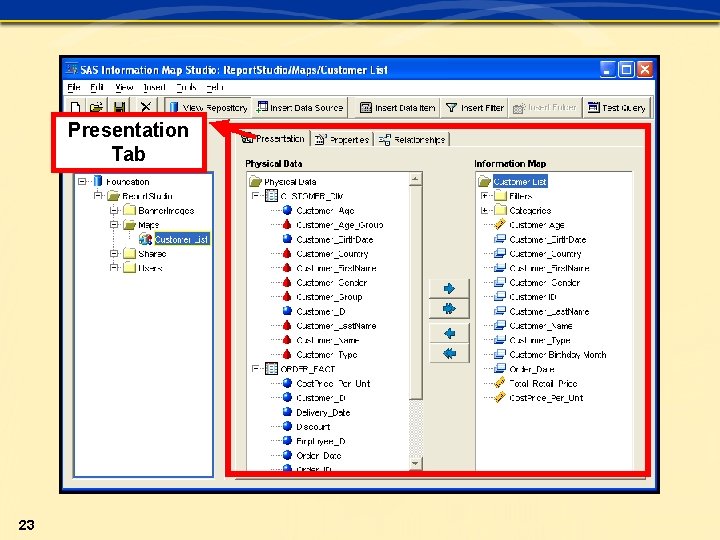Select CostPrice_Per_Unit in Information Map list
Viewport: 720px width, 540px height.
546,398
